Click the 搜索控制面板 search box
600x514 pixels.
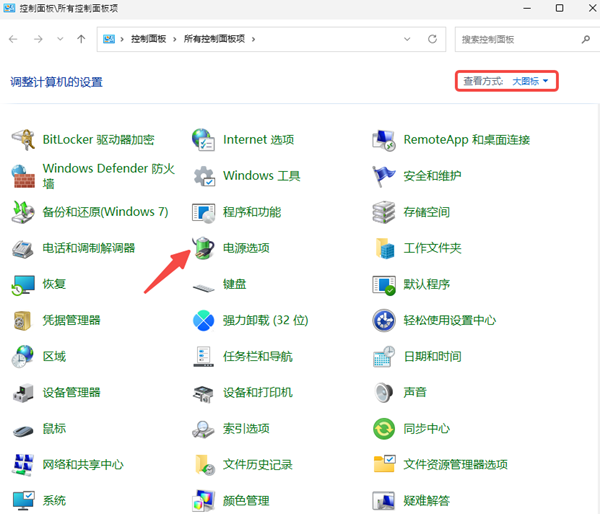coord(515,39)
